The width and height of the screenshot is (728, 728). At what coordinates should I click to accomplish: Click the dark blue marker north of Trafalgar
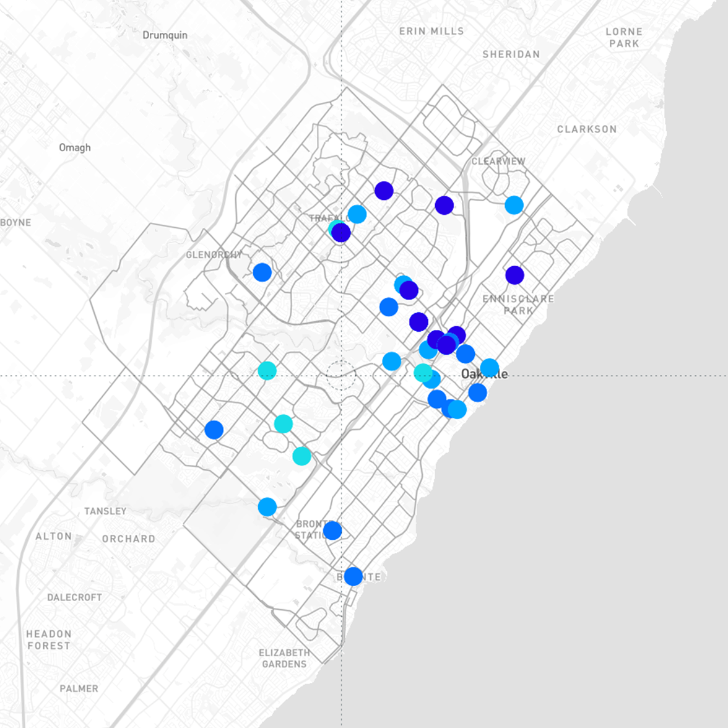coord(384,191)
